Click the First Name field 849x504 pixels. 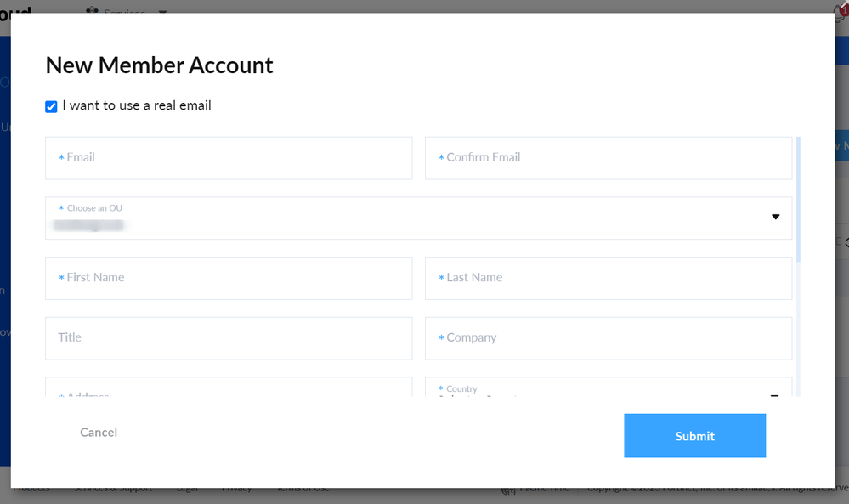point(229,278)
